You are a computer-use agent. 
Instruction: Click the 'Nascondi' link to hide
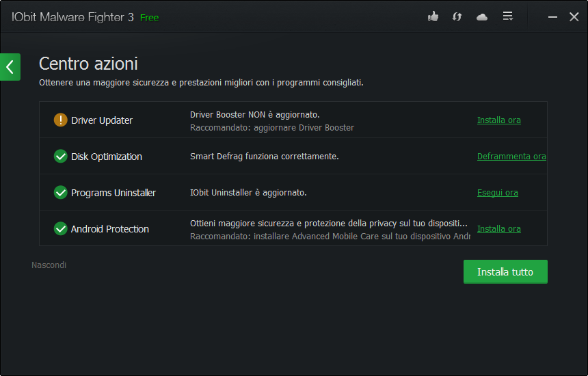49,265
